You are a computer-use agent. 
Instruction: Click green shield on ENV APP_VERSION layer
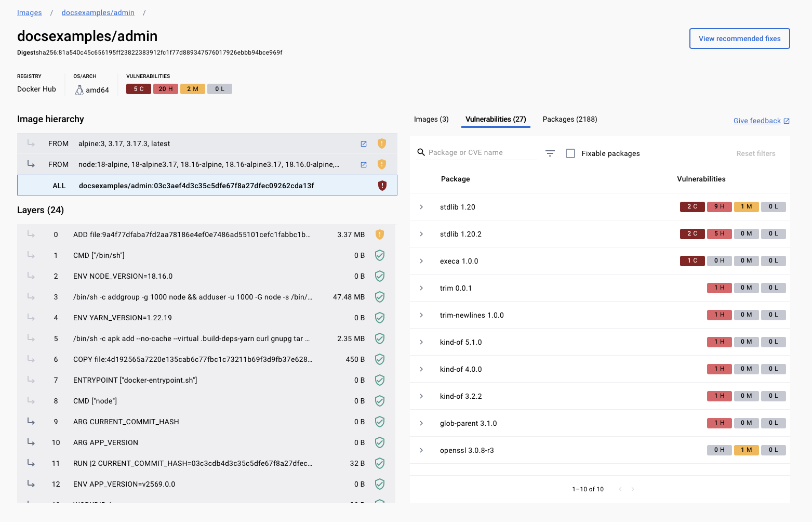380,484
